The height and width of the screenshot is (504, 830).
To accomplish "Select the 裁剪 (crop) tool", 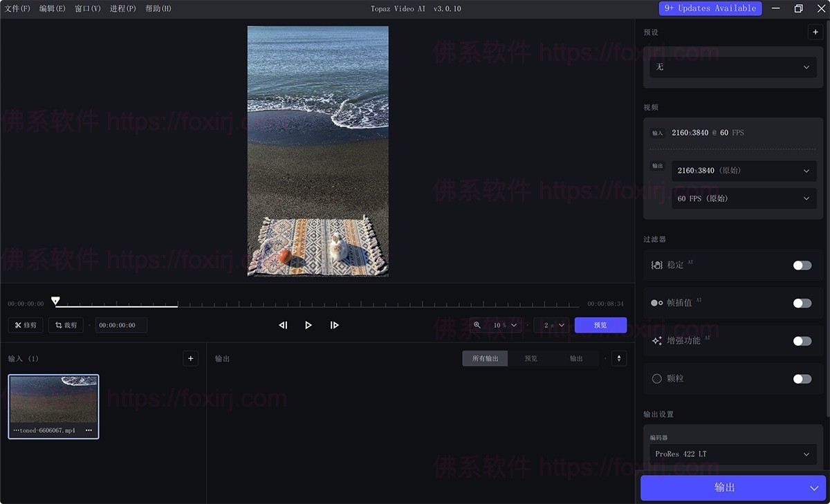I will pos(66,325).
